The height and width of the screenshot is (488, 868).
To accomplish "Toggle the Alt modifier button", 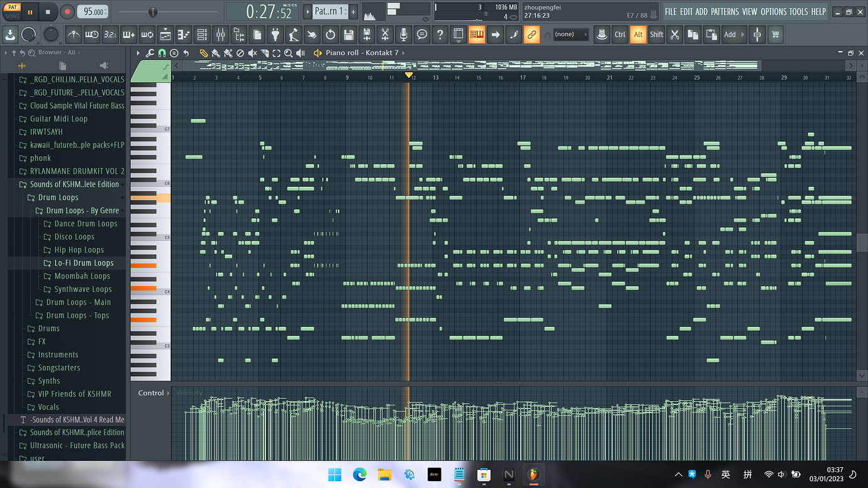I will coord(638,35).
